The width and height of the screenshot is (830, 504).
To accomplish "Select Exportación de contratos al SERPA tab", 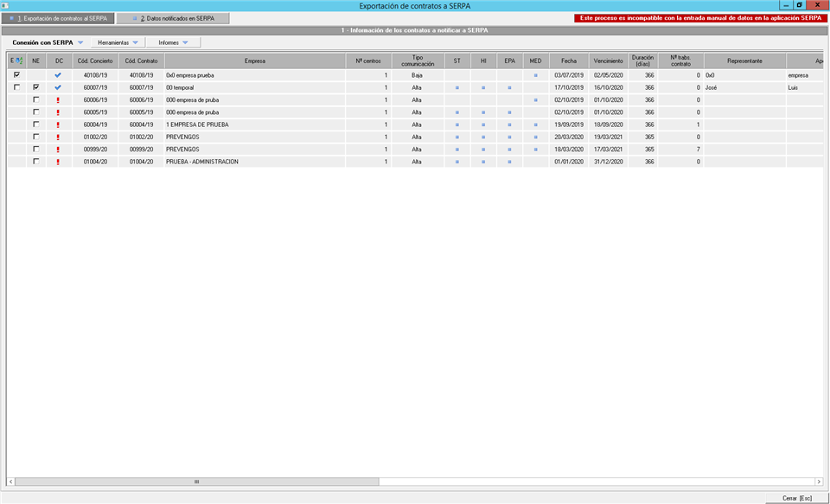I will [58, 18].
